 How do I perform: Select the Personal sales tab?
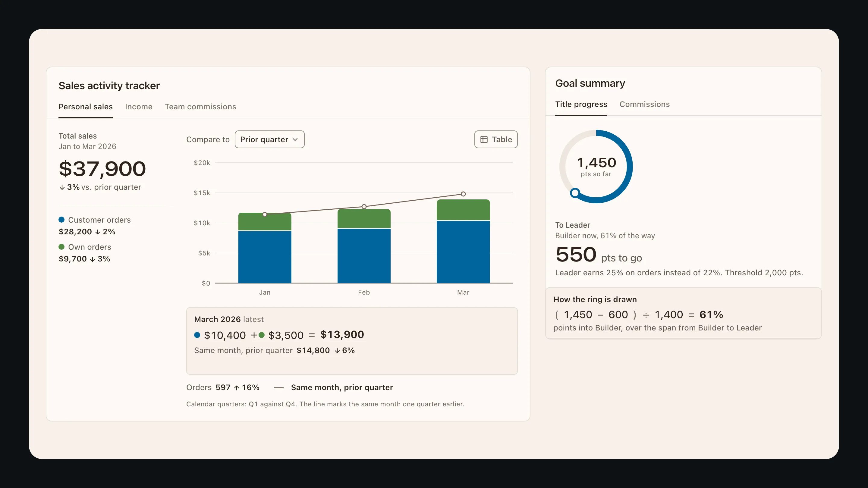(86, 107)
